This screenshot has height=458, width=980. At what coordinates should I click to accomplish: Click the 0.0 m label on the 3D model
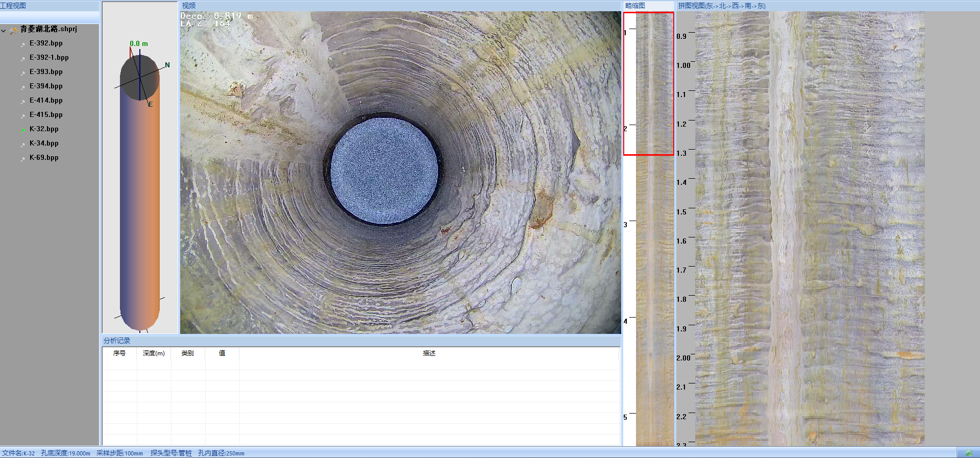[139, 44]
